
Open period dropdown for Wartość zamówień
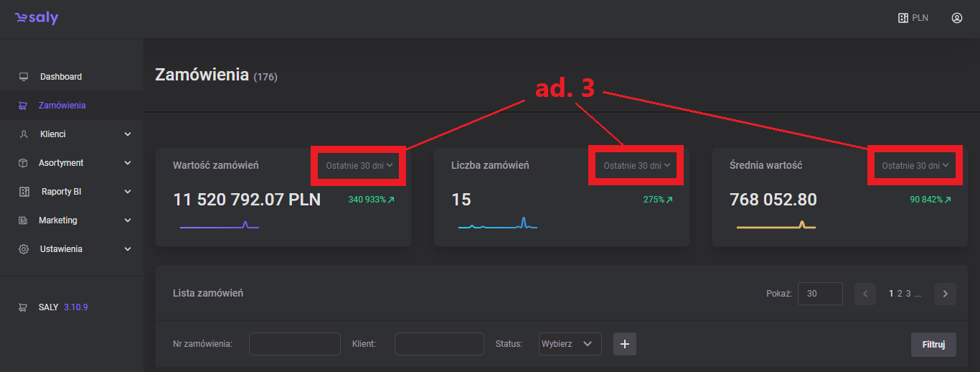pyautogui.click(x=359, y=166)
